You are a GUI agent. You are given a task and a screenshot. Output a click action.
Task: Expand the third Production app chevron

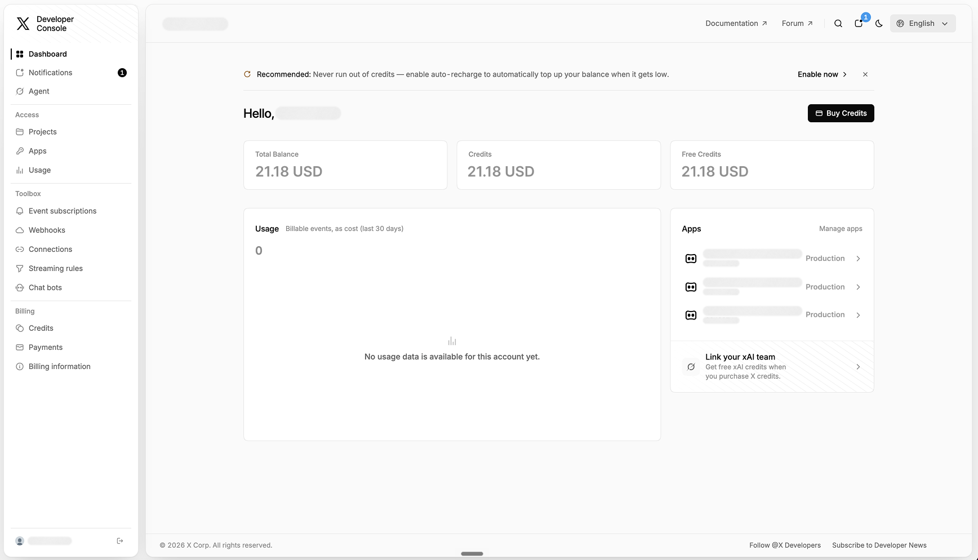pos(858,315)
